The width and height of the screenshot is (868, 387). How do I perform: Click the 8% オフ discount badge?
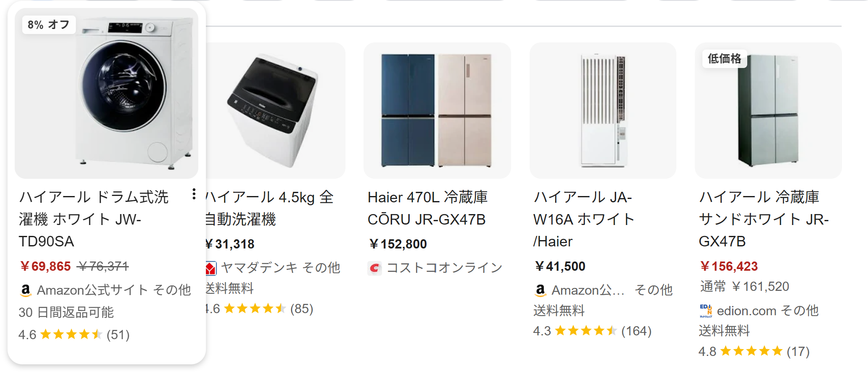click(49, 25)
